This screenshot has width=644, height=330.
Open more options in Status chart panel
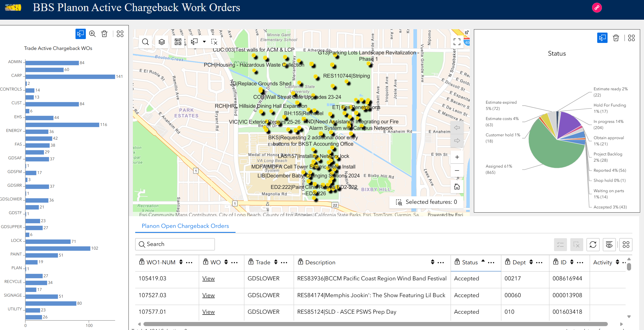click(x=631, y=38)
